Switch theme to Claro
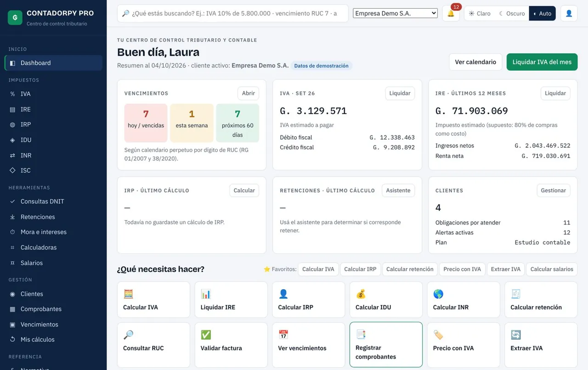 coord(480,13)
